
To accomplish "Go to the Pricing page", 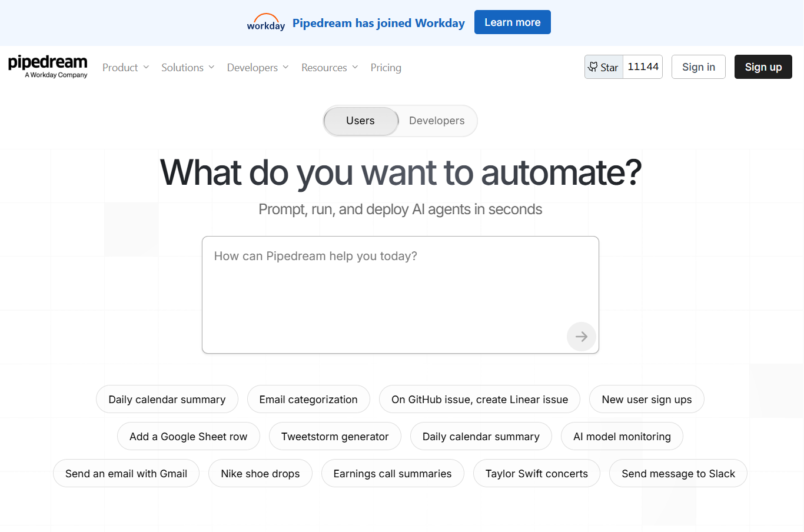I will click(386, 68).
